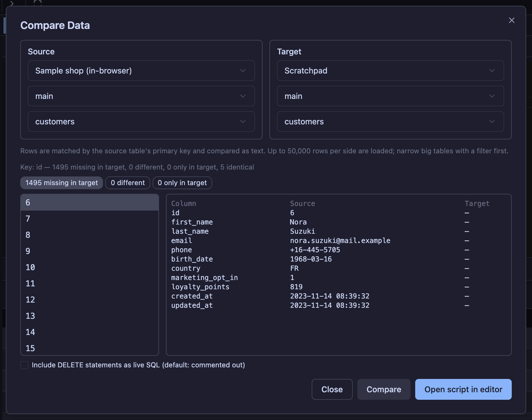Click the Compare button
Screen dimensions: 532x420
[384, 389]
